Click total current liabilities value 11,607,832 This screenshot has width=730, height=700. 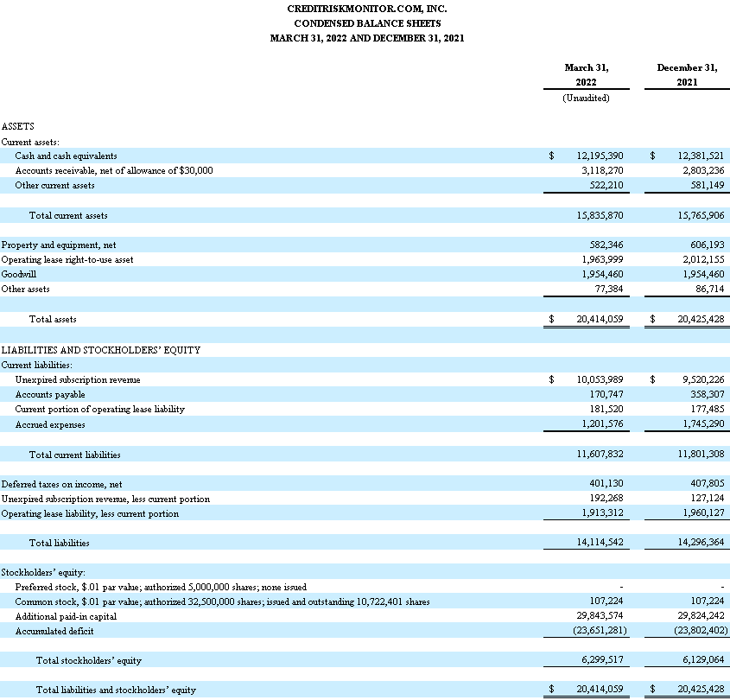click(x=600, y=454)
